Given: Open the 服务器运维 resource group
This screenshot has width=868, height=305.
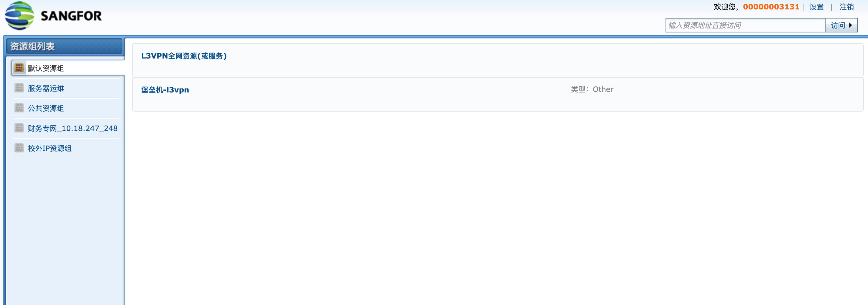Looking at the screenshot, I should [x=46, y=88].
